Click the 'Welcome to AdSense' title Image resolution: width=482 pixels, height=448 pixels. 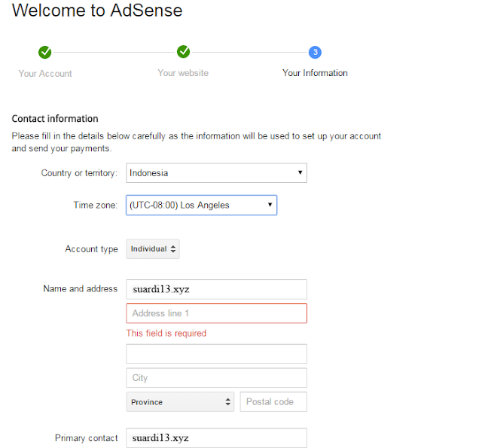pos(97,10)
